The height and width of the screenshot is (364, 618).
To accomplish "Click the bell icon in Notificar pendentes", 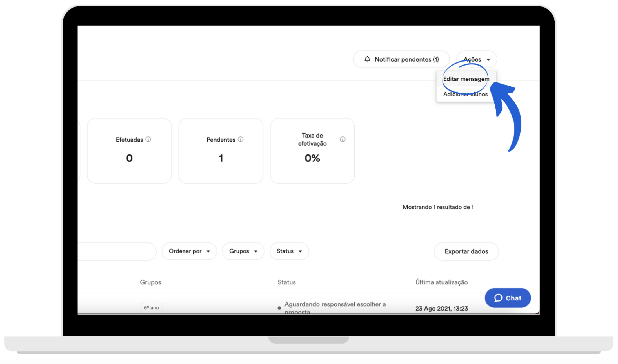I will click(x=367, y=59).
